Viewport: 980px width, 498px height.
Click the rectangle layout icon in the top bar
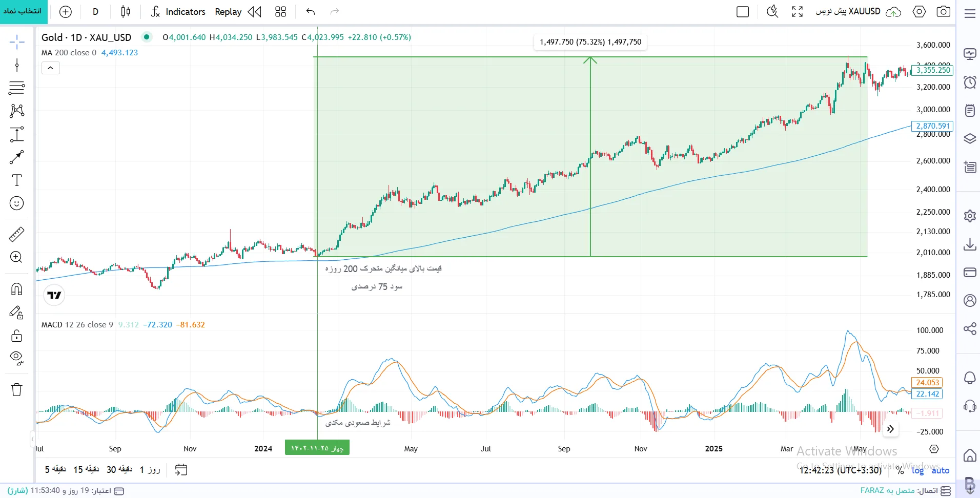point(743,12)
